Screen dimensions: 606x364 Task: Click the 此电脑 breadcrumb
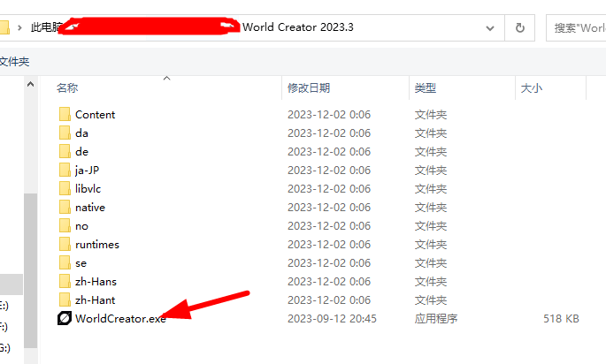click(46, 27)
